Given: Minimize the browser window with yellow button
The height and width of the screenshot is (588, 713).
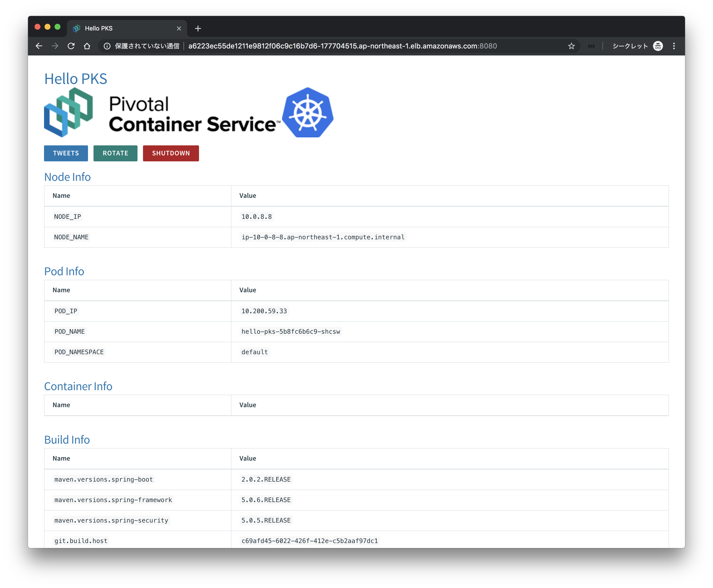Looking at the screenshot, I should pos(47,27).
